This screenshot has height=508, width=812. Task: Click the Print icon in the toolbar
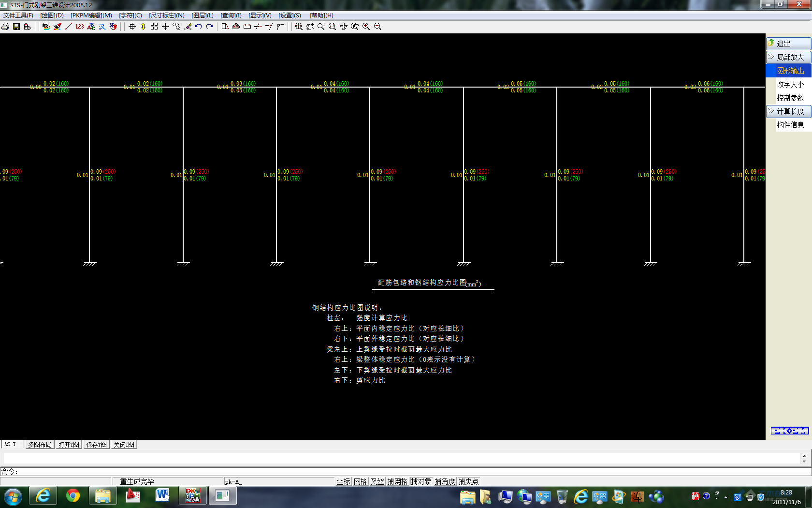pyautogui.click(x=5, y=27)
